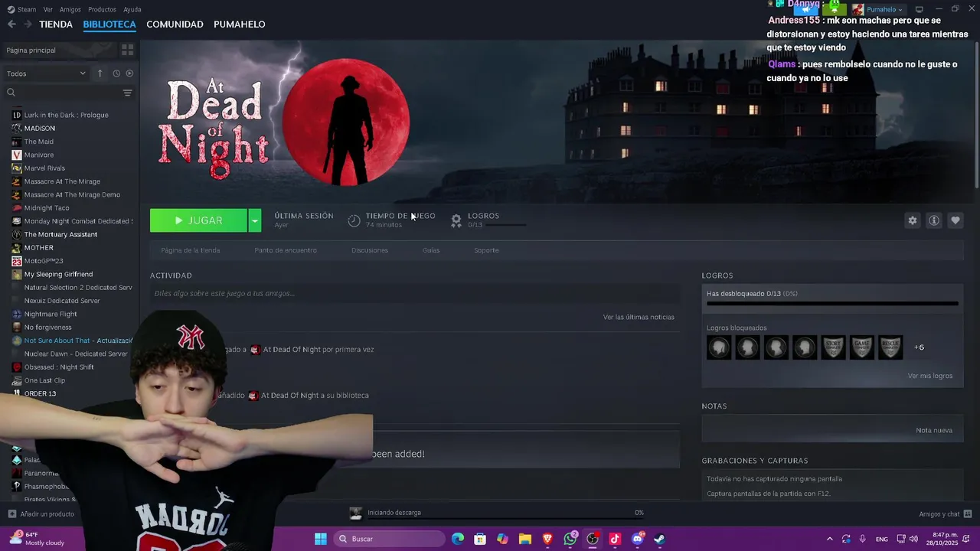The image size is (980, 551).
Task: Open the Amigos menu
Action: coord(70,9)
